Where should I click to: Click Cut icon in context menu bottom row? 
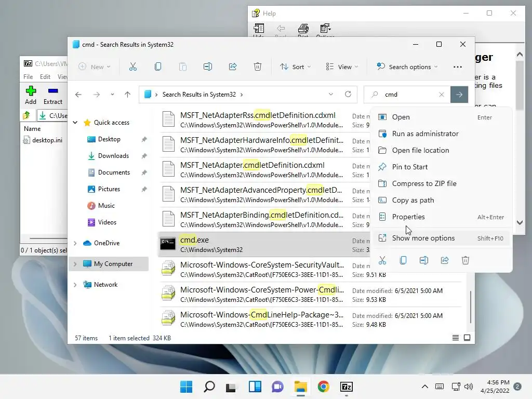(382, 260)
